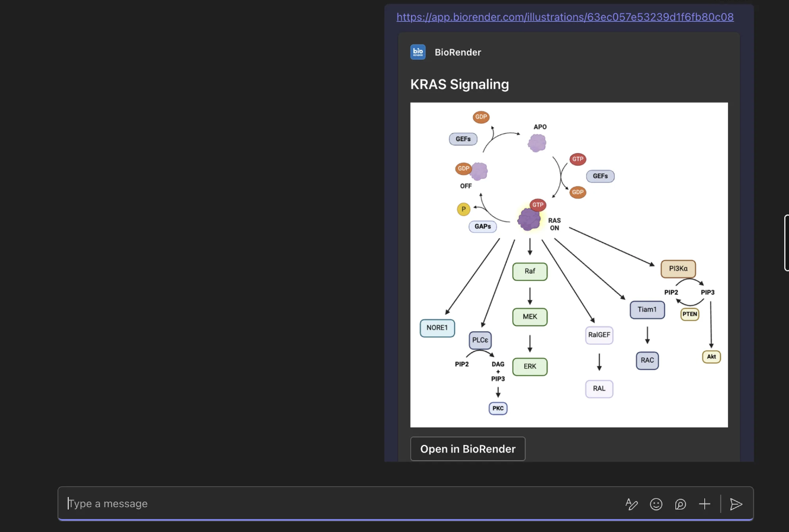
Task: Open the emoji picker
Action: [x=656, y=504]
